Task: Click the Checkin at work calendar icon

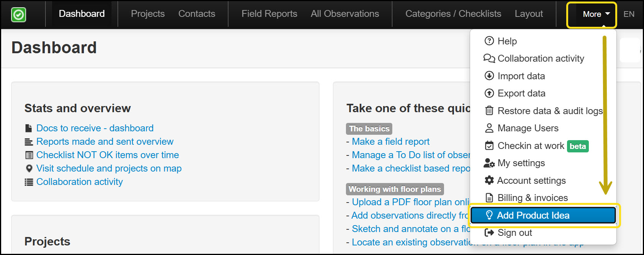Action: click(x=489, y=146)
